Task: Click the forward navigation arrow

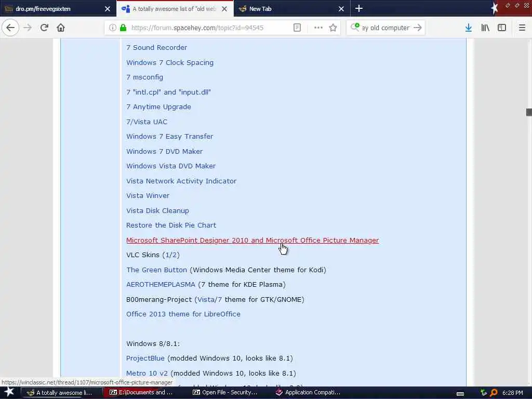Action: [28, 28]
